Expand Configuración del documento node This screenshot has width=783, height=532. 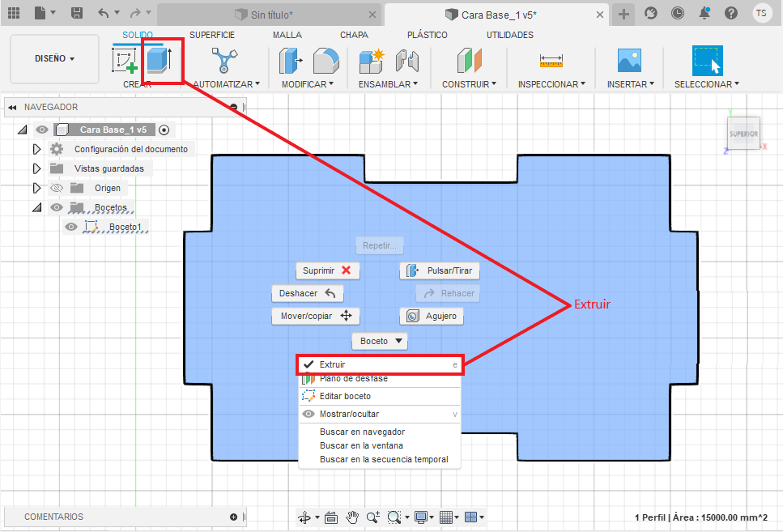click(x=36, y=149)
